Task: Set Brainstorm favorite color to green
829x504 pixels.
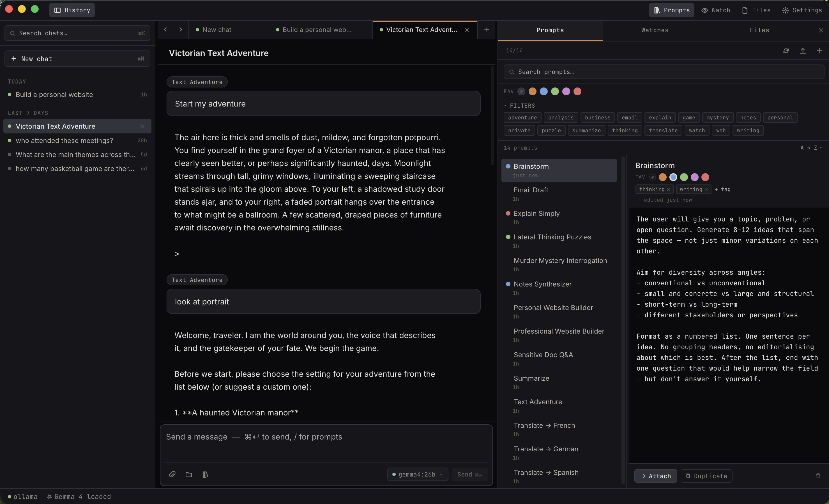Action: [684, 177]
